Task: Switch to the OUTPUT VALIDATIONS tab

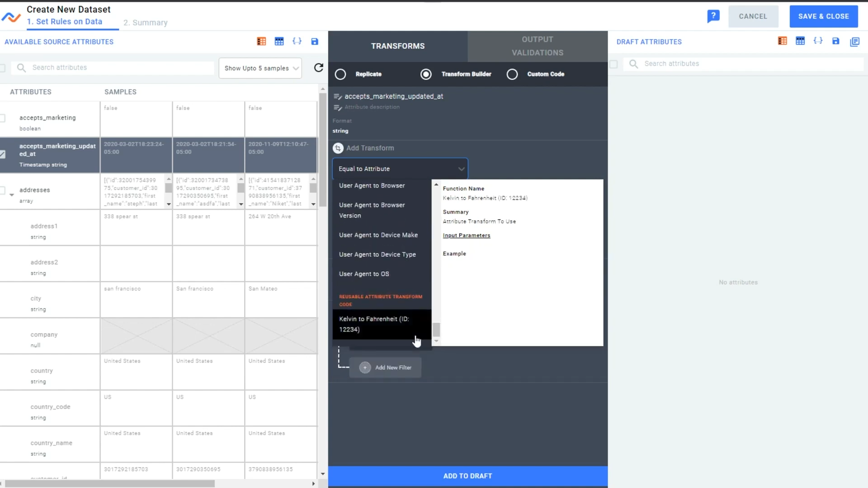Action: pos(537,46)
